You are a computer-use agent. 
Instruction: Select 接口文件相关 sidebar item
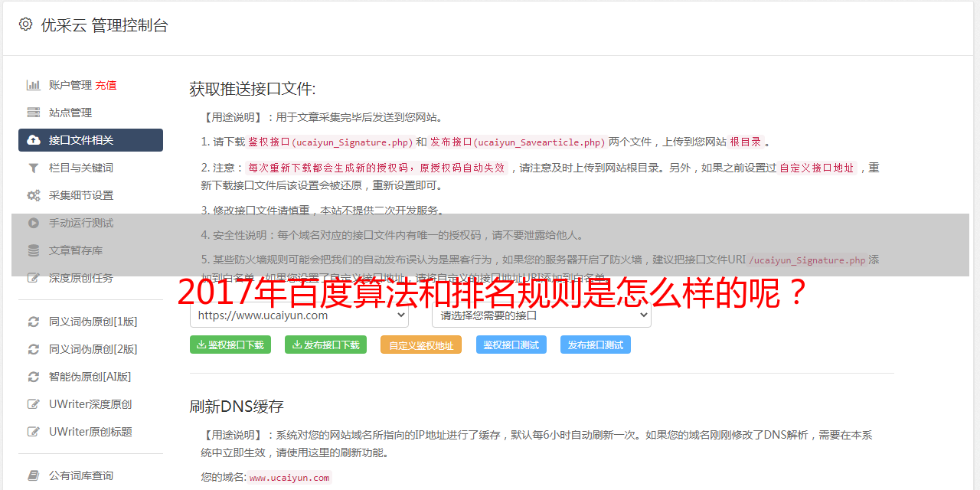tap(90, 140)
